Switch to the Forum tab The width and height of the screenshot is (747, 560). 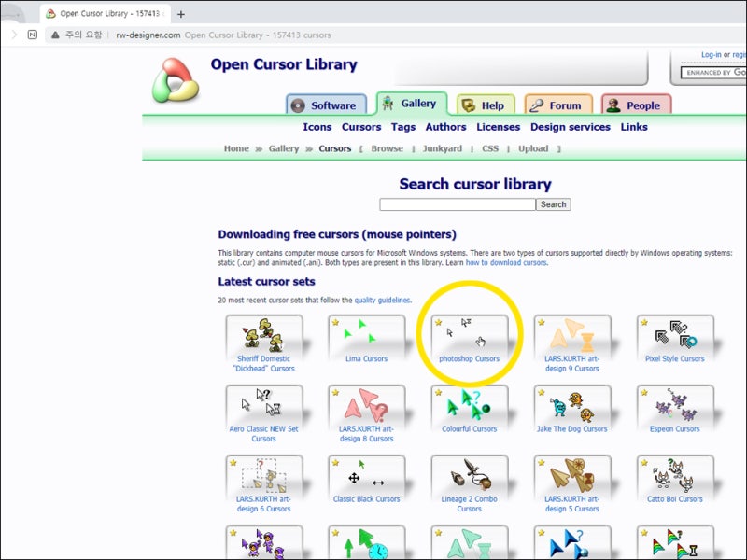[x=558, y=105]
